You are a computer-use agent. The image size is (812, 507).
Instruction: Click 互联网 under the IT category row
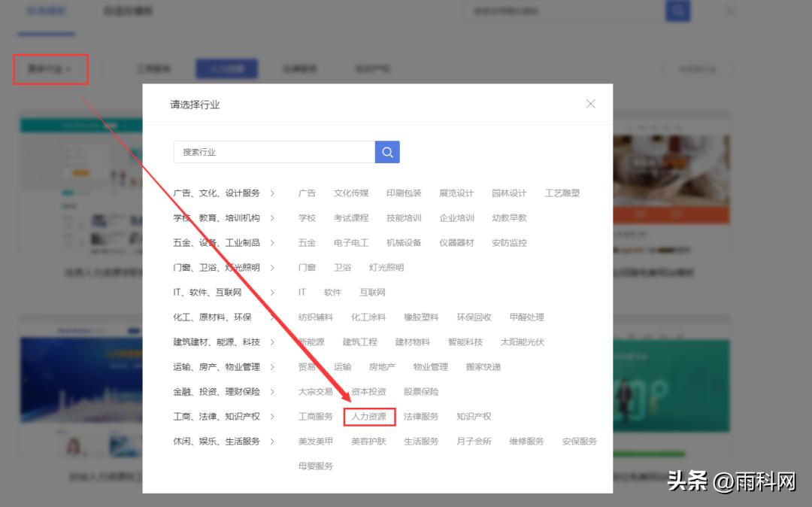374,292
